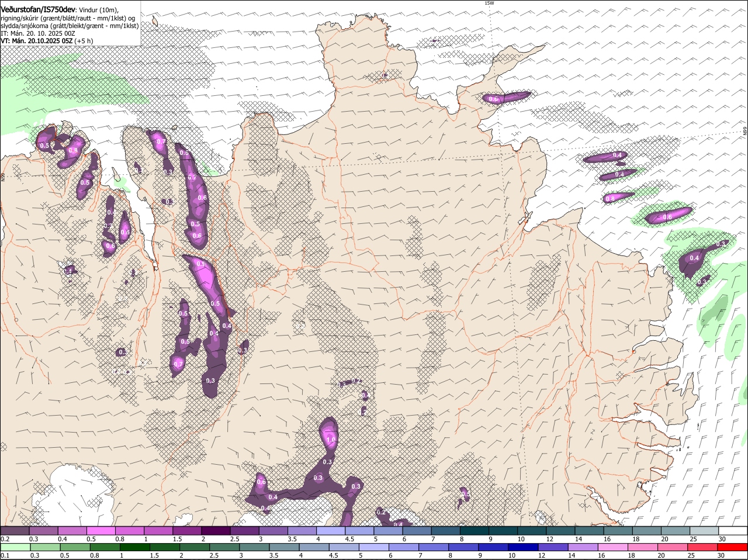This screenshot has height=560, width=748.
Task: Pick lower legend swatch between 20 and 25
Action: [674, 547]
